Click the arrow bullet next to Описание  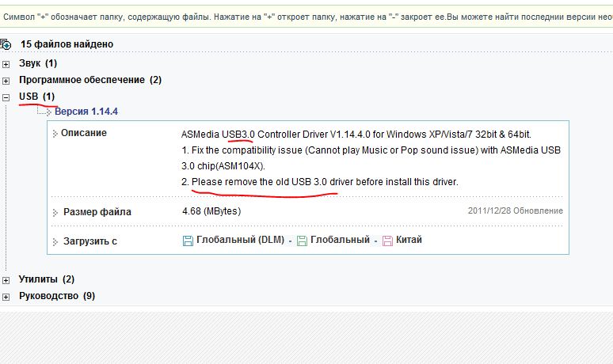point(55,134)
